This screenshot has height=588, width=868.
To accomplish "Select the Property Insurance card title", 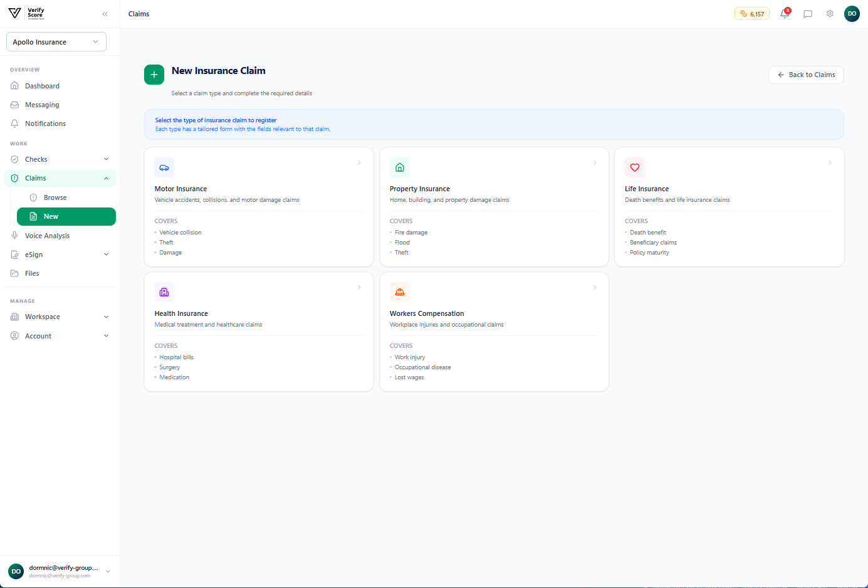I will click(x=420, y=189).
